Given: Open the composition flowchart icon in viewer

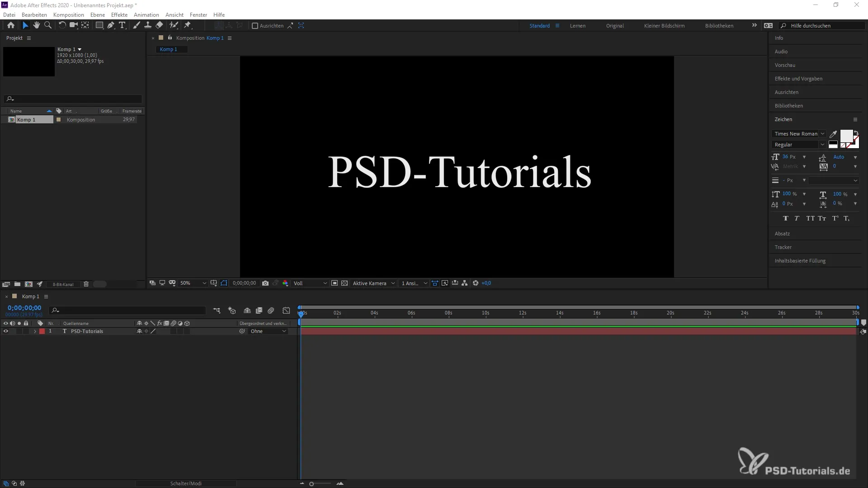Looking at the screenshot, I should tap(464, 283).
